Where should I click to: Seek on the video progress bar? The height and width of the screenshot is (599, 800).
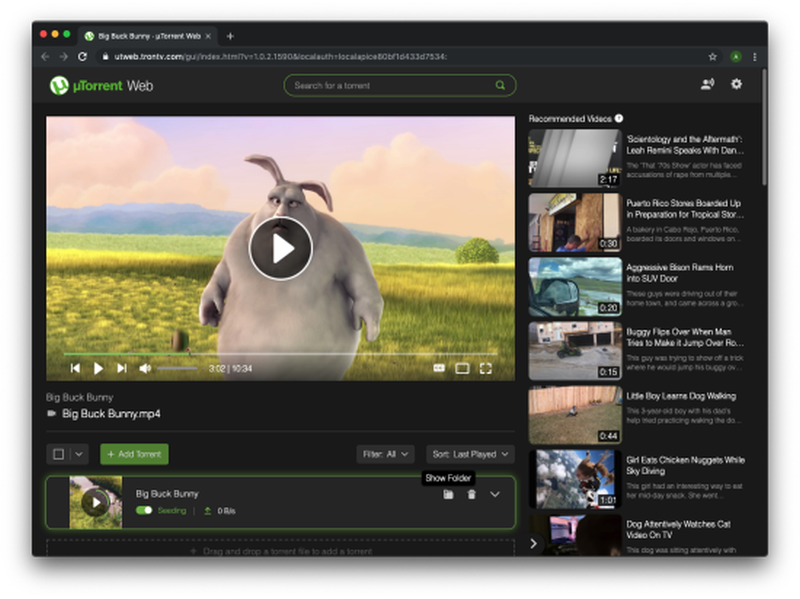tap(281, 353)
